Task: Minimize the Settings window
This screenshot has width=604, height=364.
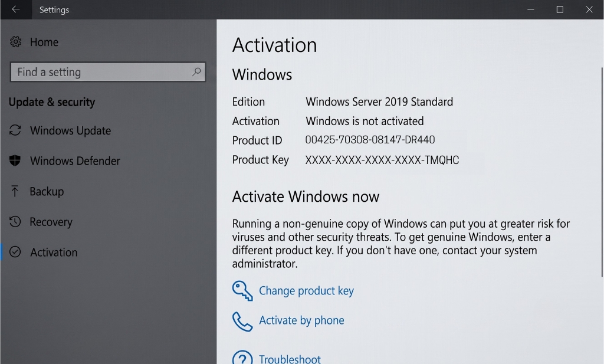Action: tap(530, 9)
